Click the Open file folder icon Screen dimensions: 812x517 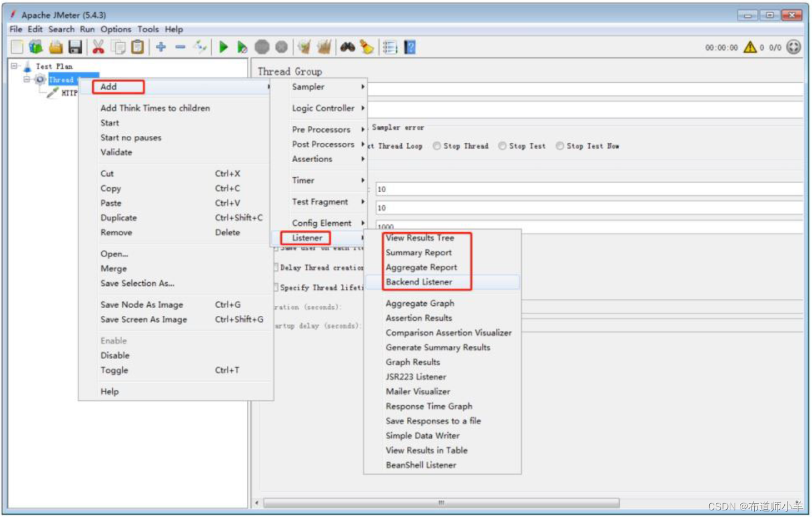tap(56, 47)
